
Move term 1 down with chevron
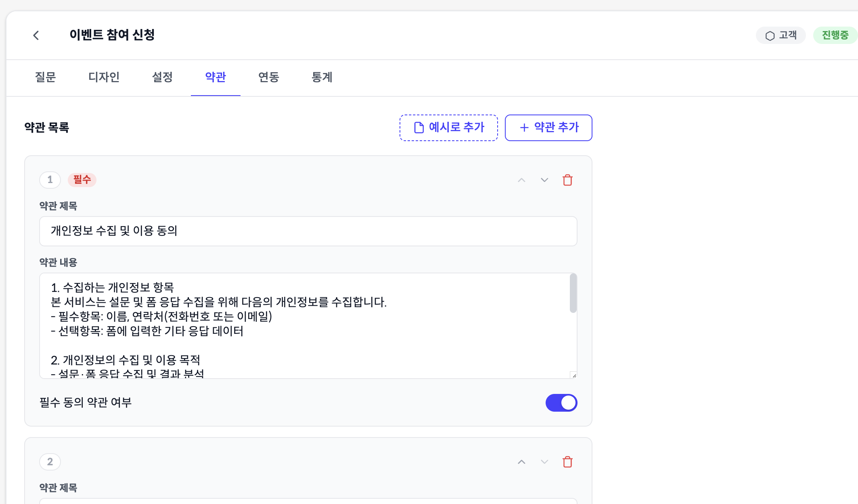(544, 180)
